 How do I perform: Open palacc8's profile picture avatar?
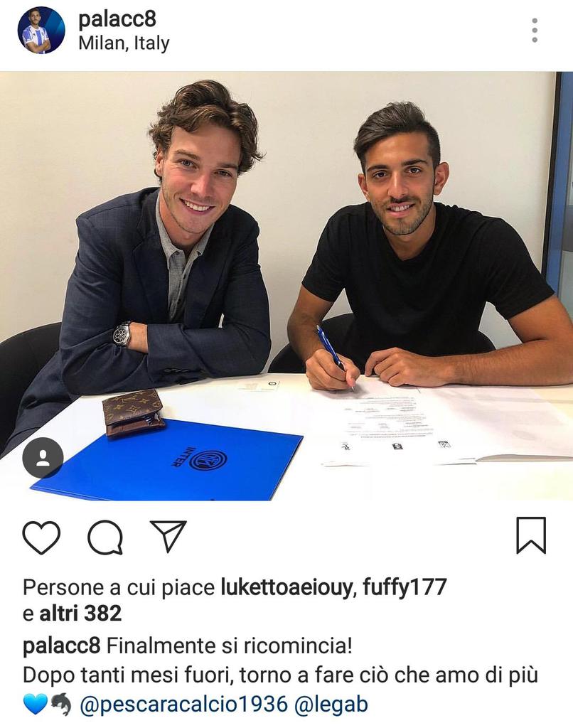pyautogui.click(x=41, y=30)
